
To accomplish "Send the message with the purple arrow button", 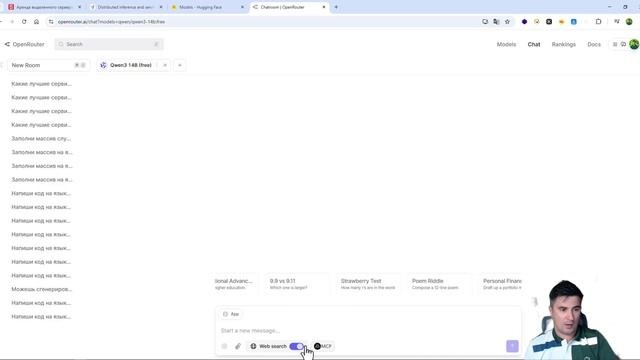I will click(512, 346).
